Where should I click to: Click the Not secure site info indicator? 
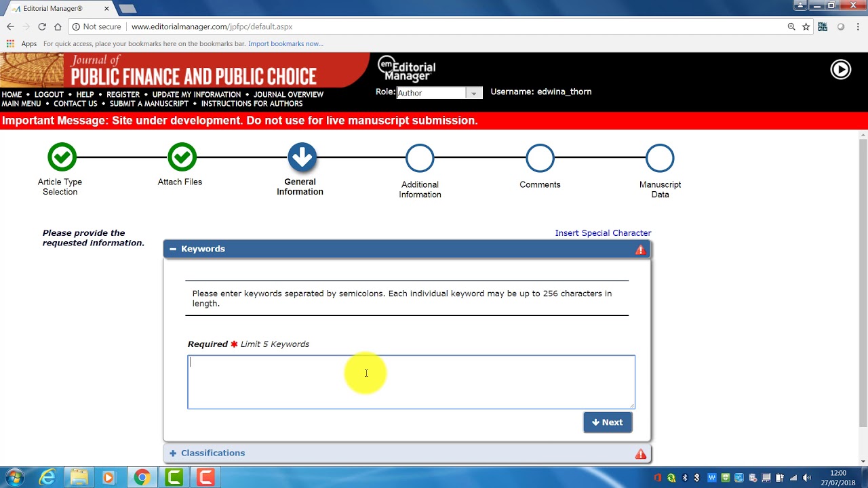(x=96, y=26)
